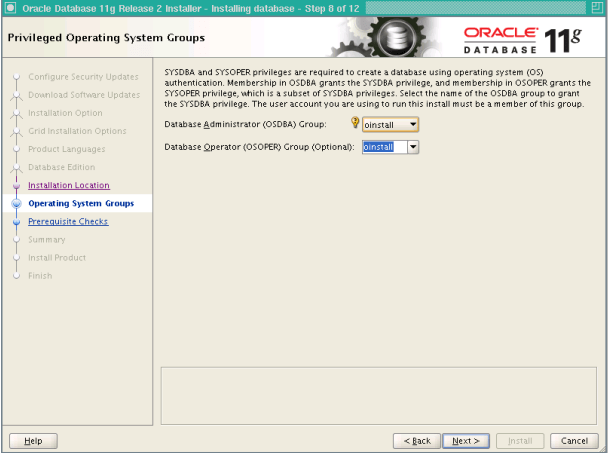Click the current-step bullet for Operating System Groups
The height and width of the screenshot is (453, 608).
[16, 204]
